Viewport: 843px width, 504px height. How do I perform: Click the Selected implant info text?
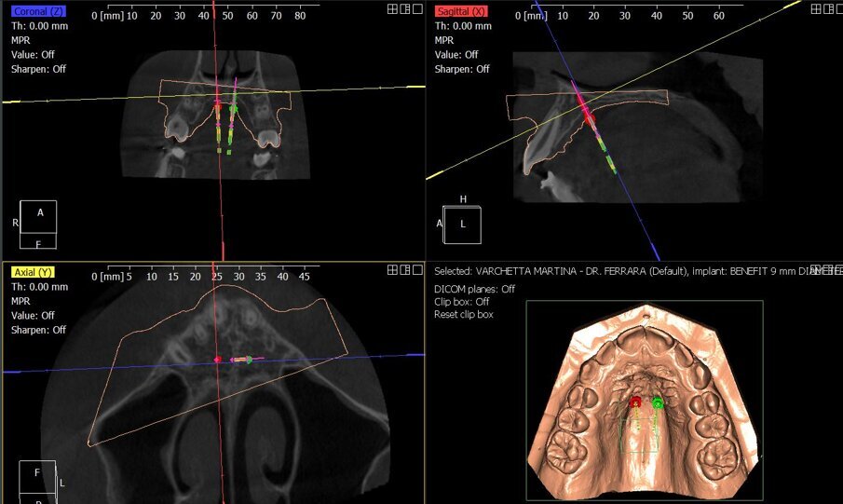[638, 272]
